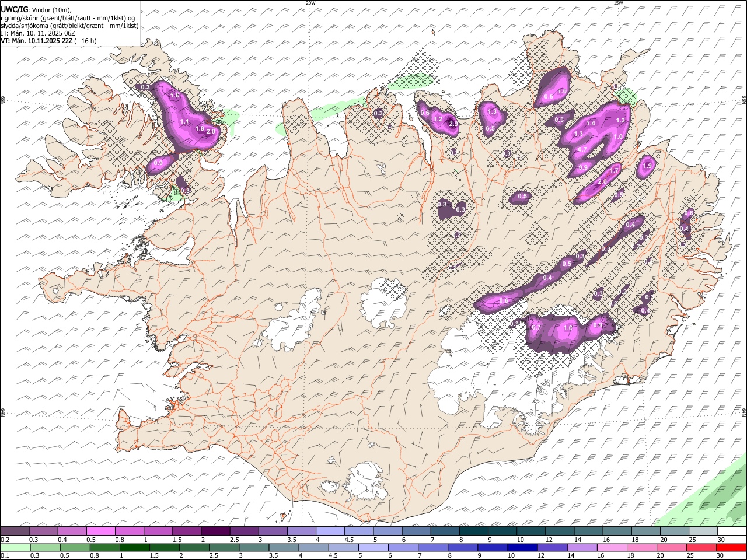Click the 1.9 precipitation value on map
Screen dimensions: 747x560
(647, 166)
